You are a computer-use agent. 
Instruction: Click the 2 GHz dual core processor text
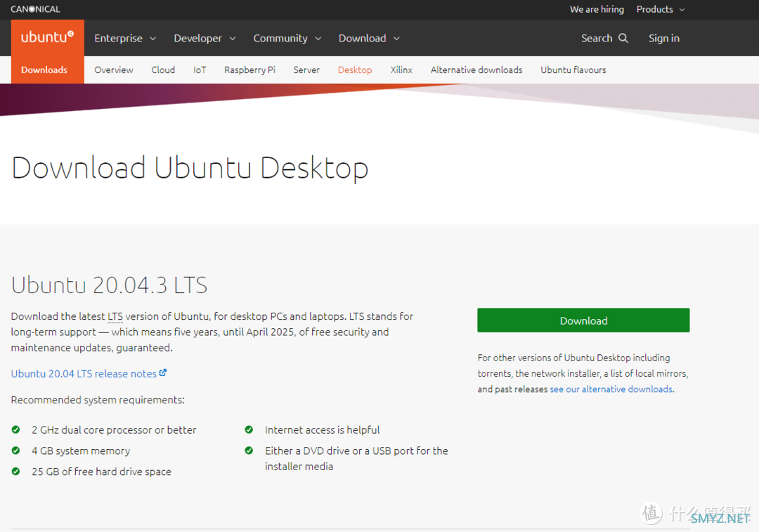click(x=114, y=430)
